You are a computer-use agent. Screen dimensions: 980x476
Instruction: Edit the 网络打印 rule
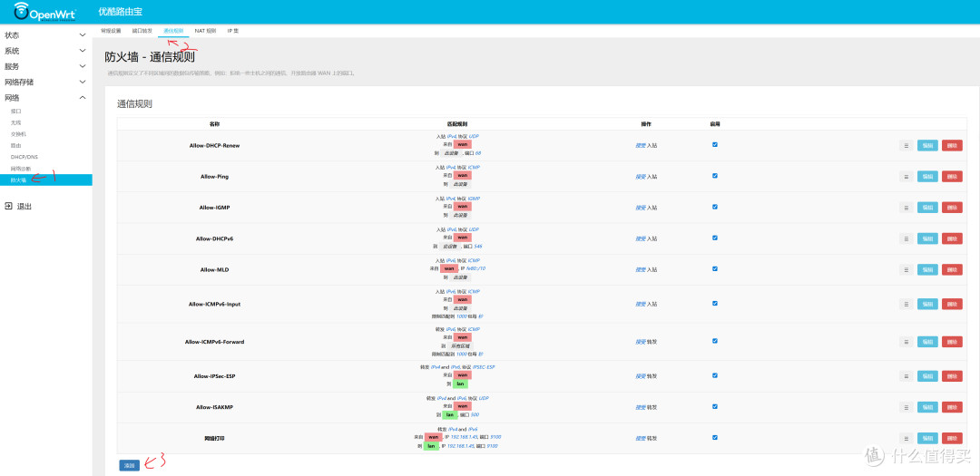927,439
